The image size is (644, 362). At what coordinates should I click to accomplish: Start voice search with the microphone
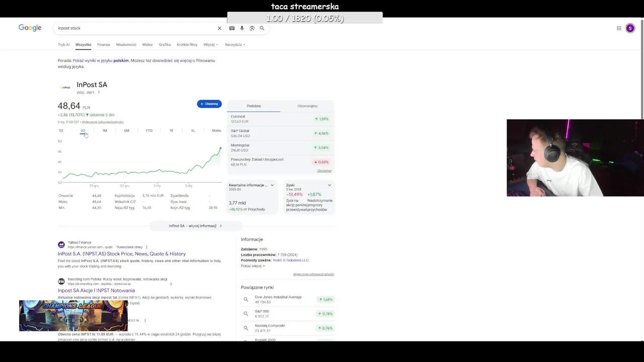pyautogui.click(x=242, y=28)
